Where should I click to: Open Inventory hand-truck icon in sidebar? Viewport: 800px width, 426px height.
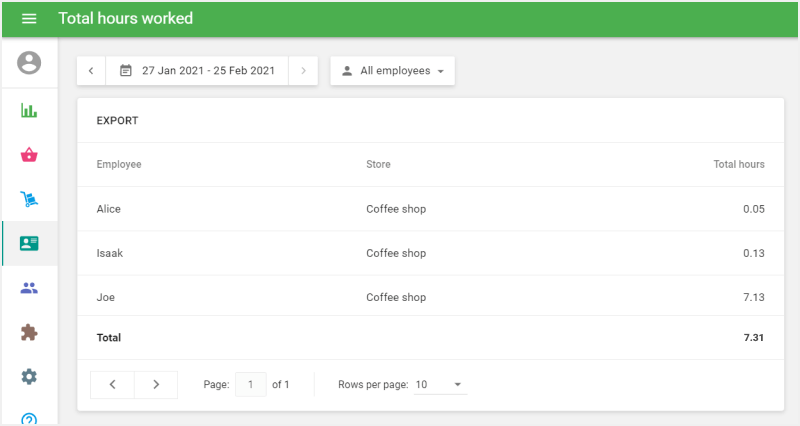29,199
